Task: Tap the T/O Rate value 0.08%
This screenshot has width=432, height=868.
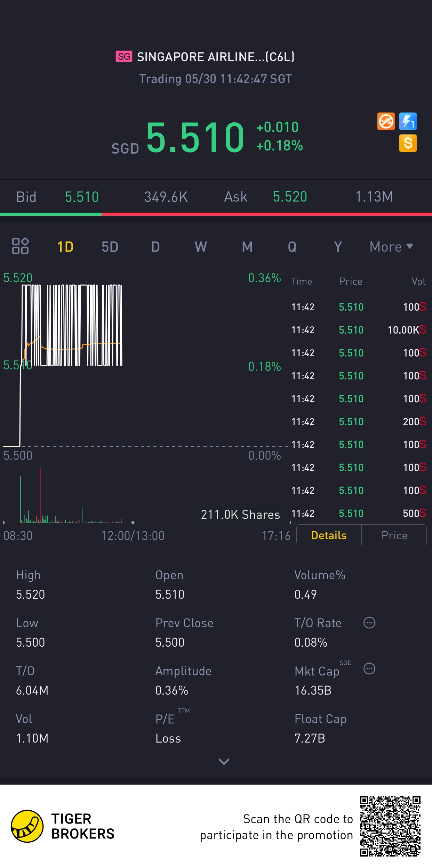Action: click(x=311, y=642)
